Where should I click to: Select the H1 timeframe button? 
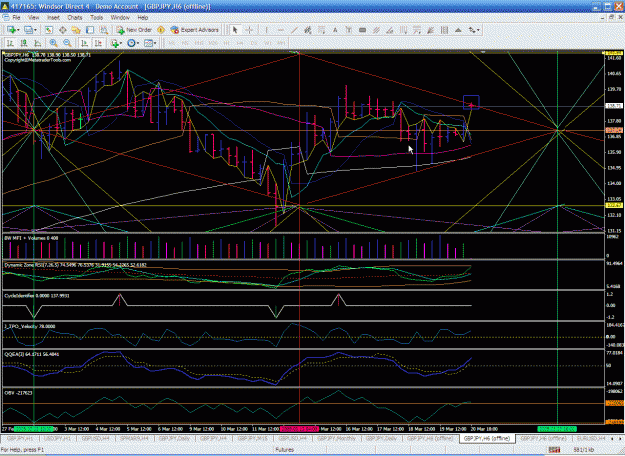(227, 43)
